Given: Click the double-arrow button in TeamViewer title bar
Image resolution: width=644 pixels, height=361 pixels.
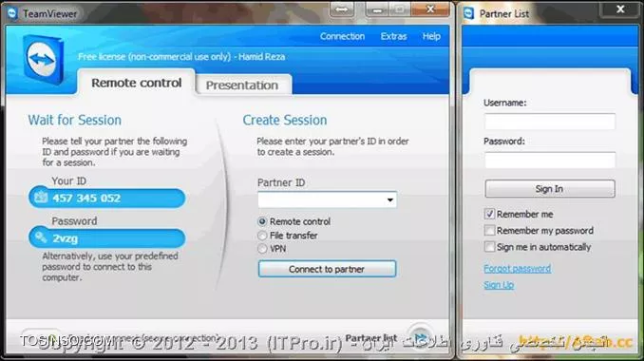Looking at the screenshot, I should pos(342,9).
